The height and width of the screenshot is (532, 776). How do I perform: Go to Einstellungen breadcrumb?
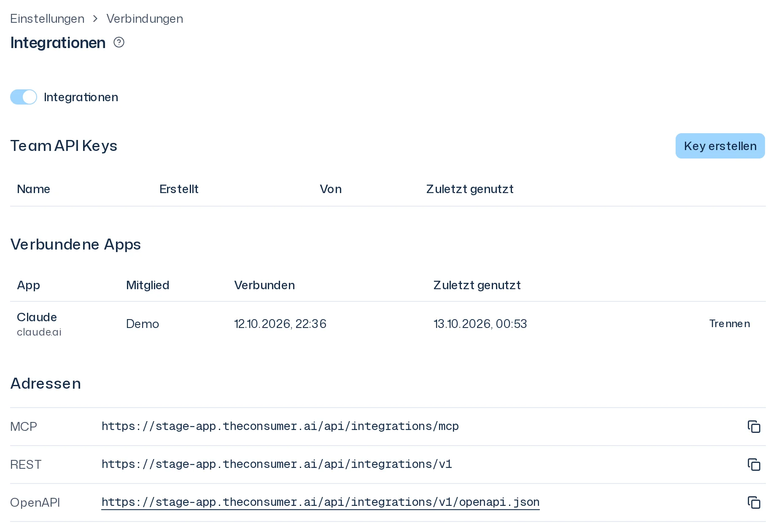click(x=47, y=19)
